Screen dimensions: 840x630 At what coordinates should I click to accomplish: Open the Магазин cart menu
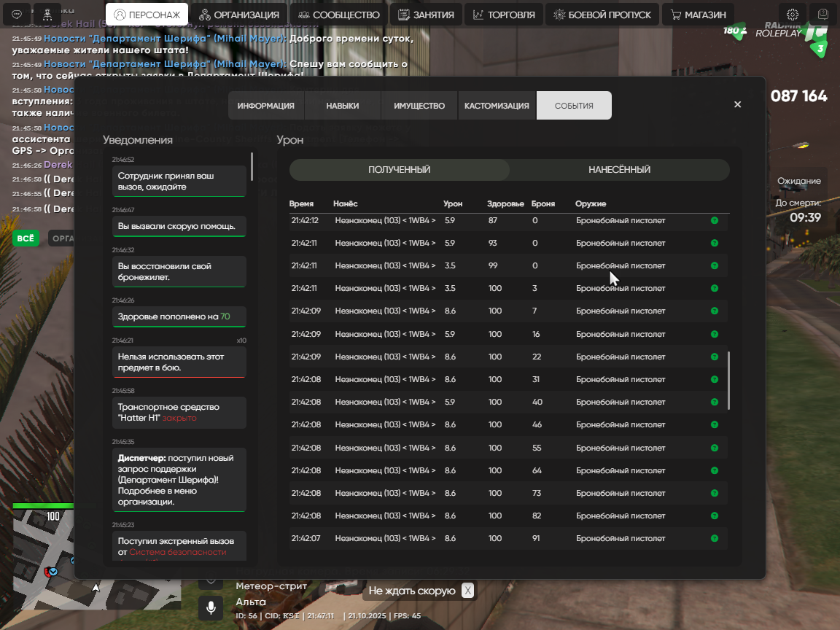698,15
